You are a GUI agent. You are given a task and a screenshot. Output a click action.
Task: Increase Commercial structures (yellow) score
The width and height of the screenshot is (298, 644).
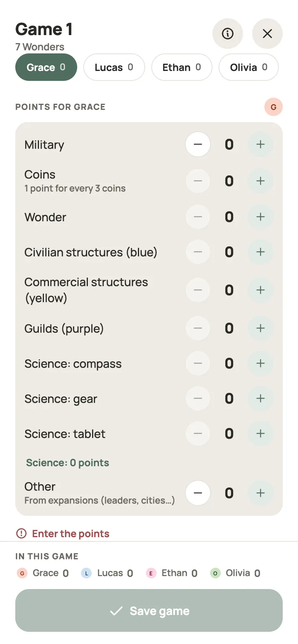tap(261, 290)
